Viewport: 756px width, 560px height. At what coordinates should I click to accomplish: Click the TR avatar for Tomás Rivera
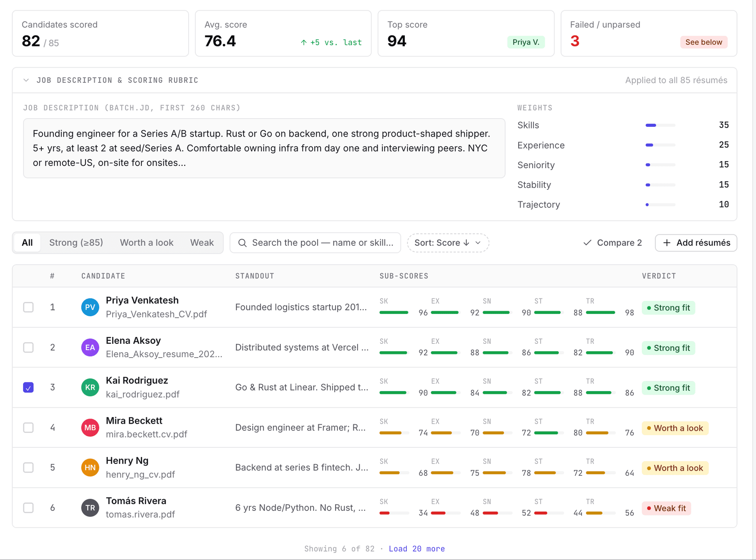(x=90, y=508)
